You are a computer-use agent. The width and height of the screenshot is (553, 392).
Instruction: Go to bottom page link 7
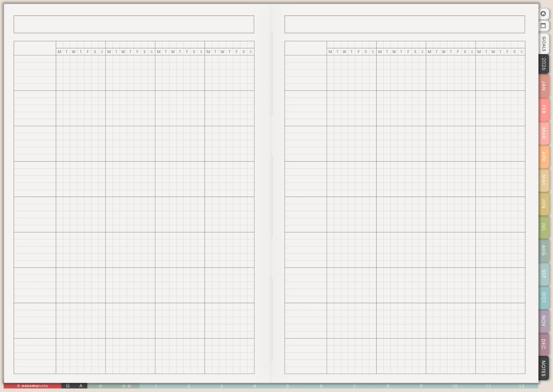354,386
